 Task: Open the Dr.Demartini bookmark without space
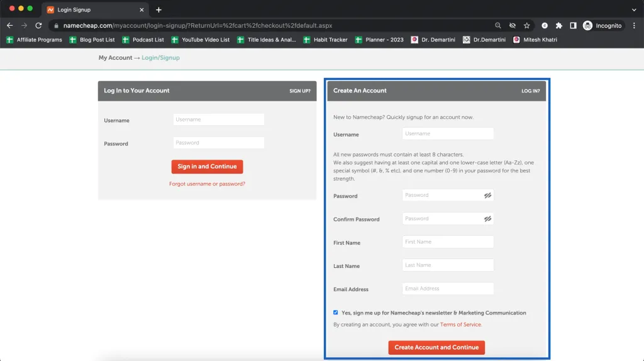(485, 40)
